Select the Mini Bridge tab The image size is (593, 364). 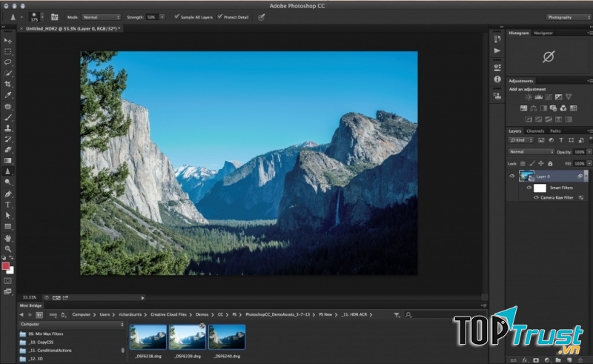pyautogui.click(x=30, y=305)
